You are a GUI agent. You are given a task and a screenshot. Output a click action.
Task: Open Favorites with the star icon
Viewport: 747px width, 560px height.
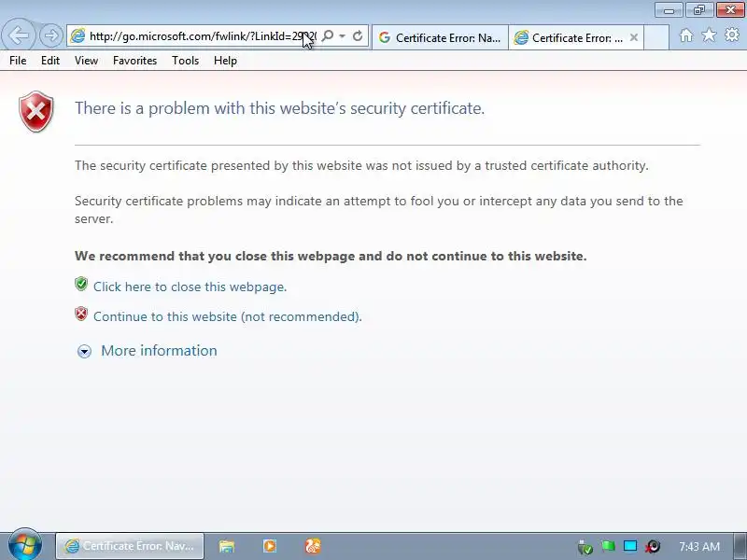[709, 35]
